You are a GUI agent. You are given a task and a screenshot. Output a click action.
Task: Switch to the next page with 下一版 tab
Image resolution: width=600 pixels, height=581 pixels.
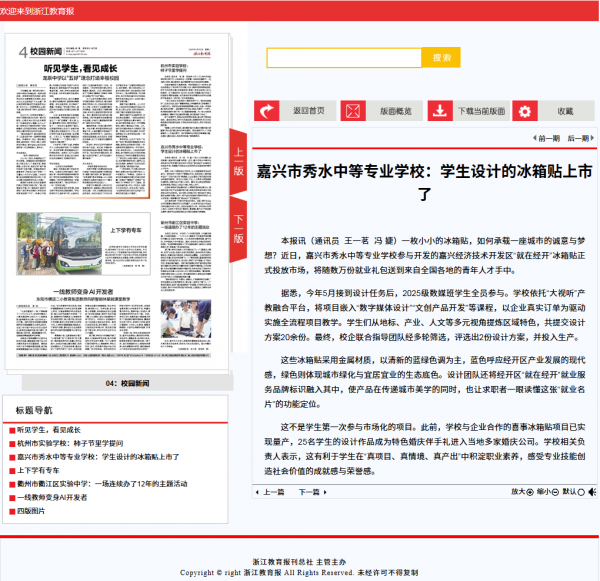click(238, 229)
